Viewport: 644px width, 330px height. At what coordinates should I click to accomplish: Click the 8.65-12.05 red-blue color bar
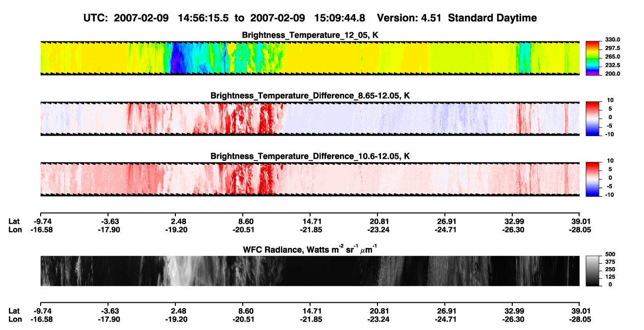(x=593, y=119)
